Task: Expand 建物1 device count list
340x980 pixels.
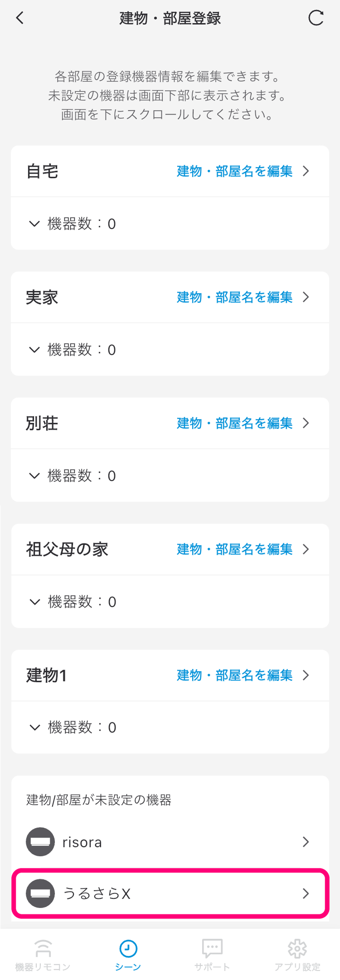Action: 34,728
